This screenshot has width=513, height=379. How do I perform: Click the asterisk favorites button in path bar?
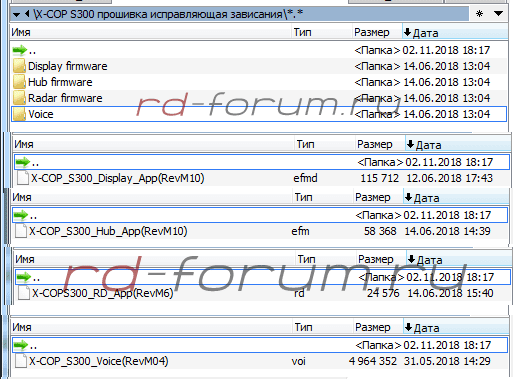(x=479, y=14)
